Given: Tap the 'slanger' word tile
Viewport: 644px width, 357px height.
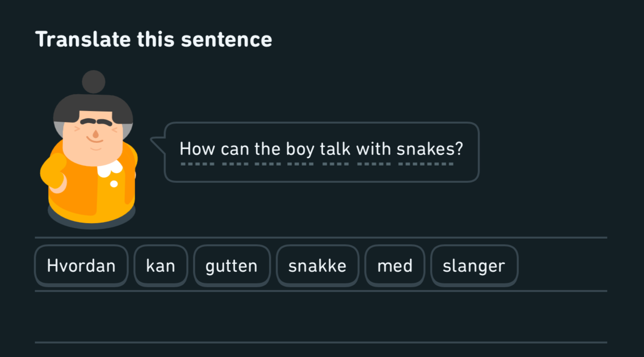Looking at the screenshot, I should click(474, 266).
